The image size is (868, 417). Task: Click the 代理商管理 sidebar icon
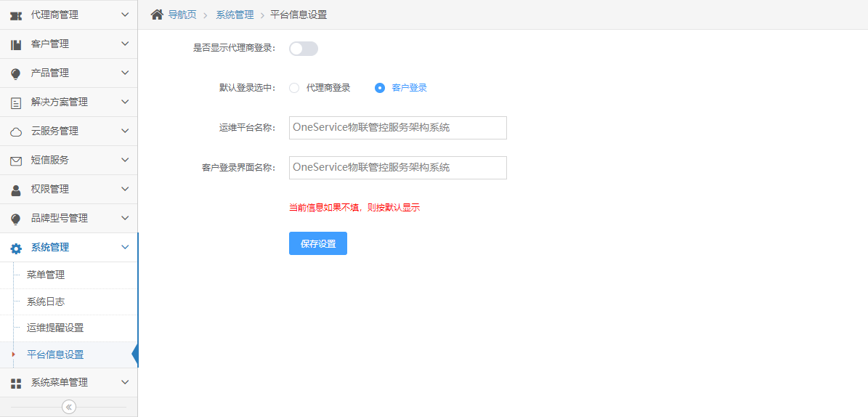[x=16, y=15]
